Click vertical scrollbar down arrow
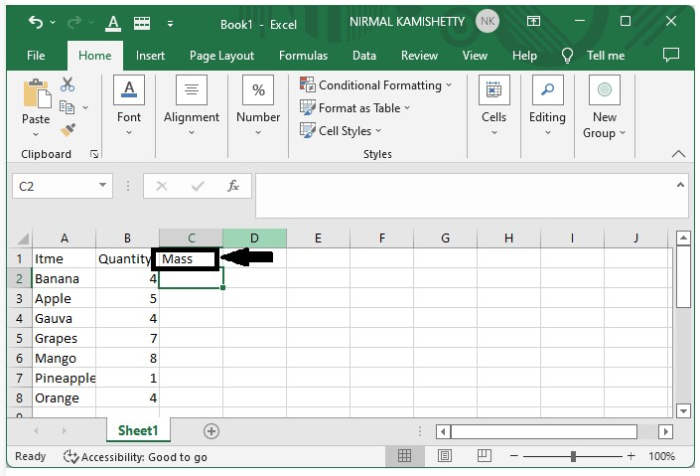The width and height of the screenshot is (700, 476). (683, 411)
